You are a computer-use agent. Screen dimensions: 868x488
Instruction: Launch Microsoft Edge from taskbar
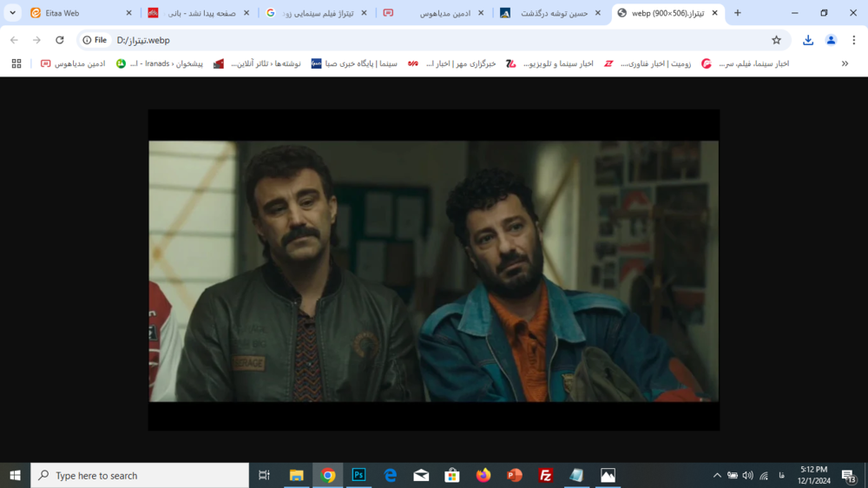391,475
